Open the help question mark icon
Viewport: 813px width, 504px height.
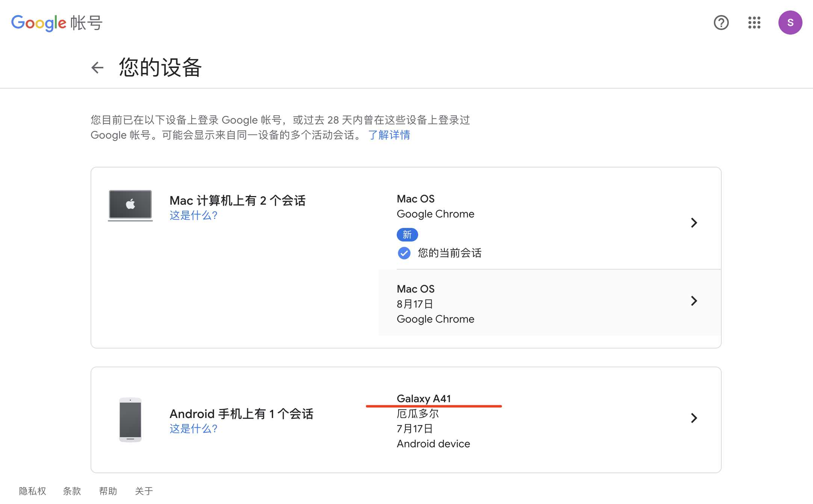(721, 23)
